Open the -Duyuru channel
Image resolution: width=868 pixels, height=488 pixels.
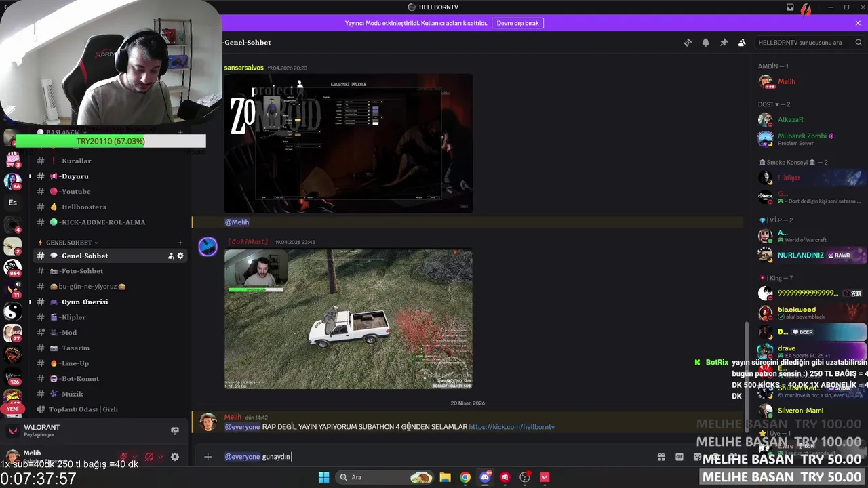[x=110, y=176]
